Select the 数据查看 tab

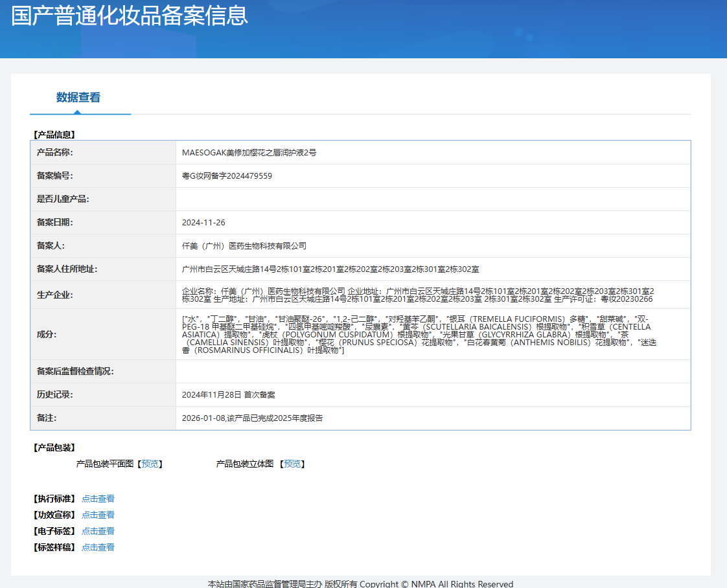click(x=78, y=97)
